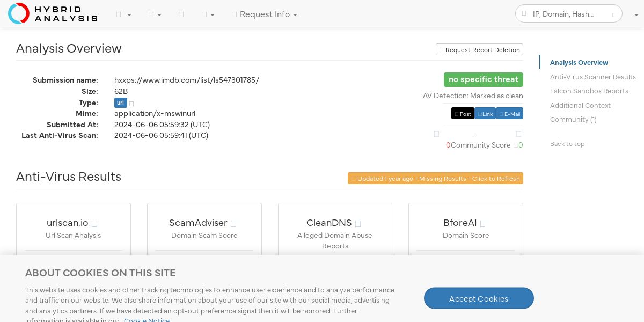
Task: Accept Cookies on the cookie banner
Action: pyautogui.click(x=479, y=298)
